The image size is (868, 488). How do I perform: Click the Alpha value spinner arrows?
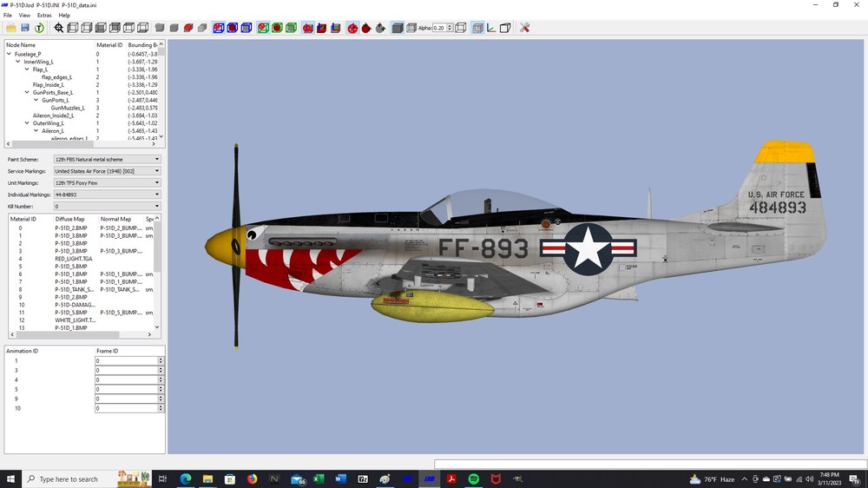450,28
